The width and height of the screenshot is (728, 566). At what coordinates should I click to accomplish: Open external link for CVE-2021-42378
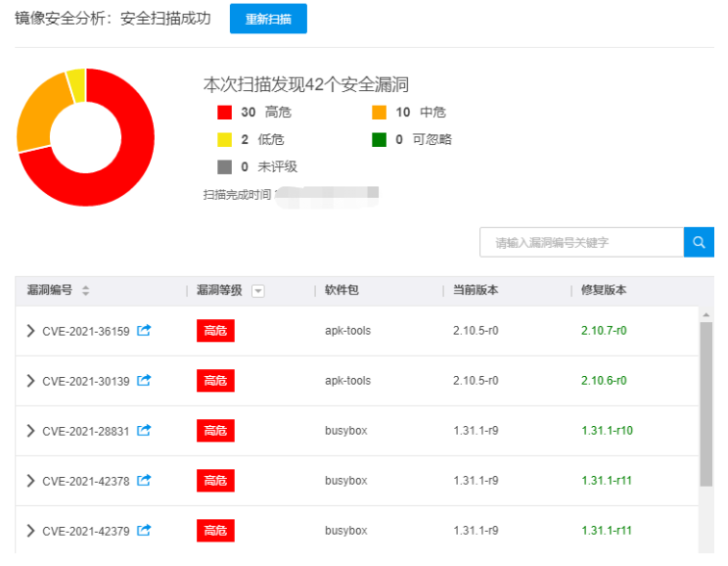(144, 480)
